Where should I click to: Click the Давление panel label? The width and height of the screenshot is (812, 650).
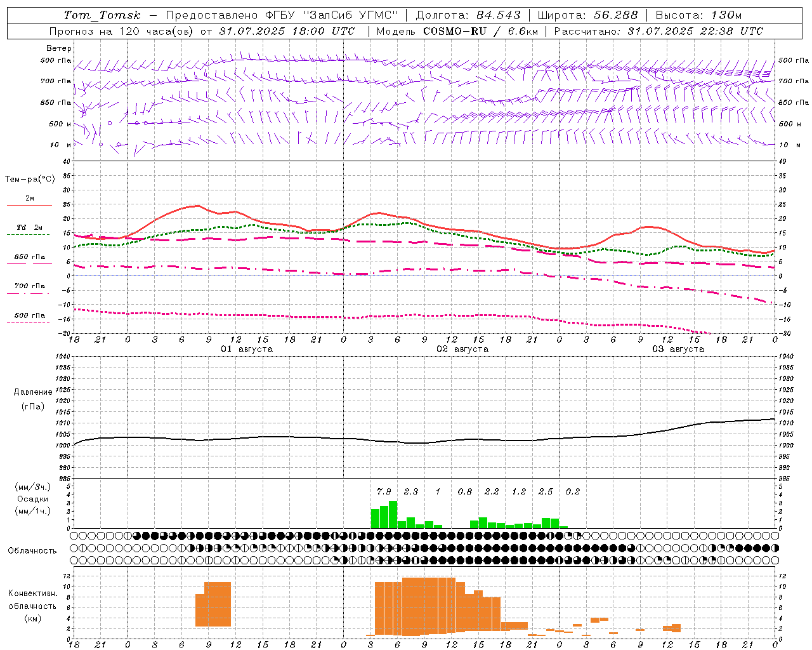click(33, 392)
